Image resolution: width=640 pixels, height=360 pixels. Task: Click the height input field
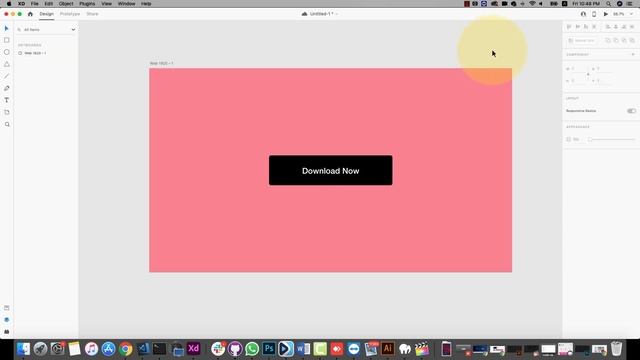578,81
